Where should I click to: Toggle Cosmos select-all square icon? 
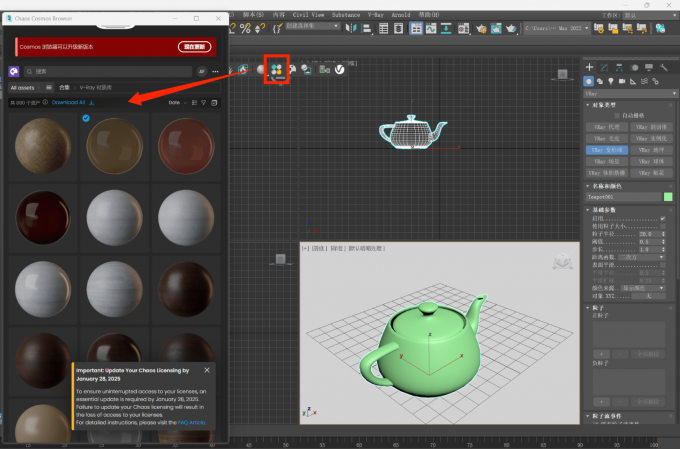point(214,103)
